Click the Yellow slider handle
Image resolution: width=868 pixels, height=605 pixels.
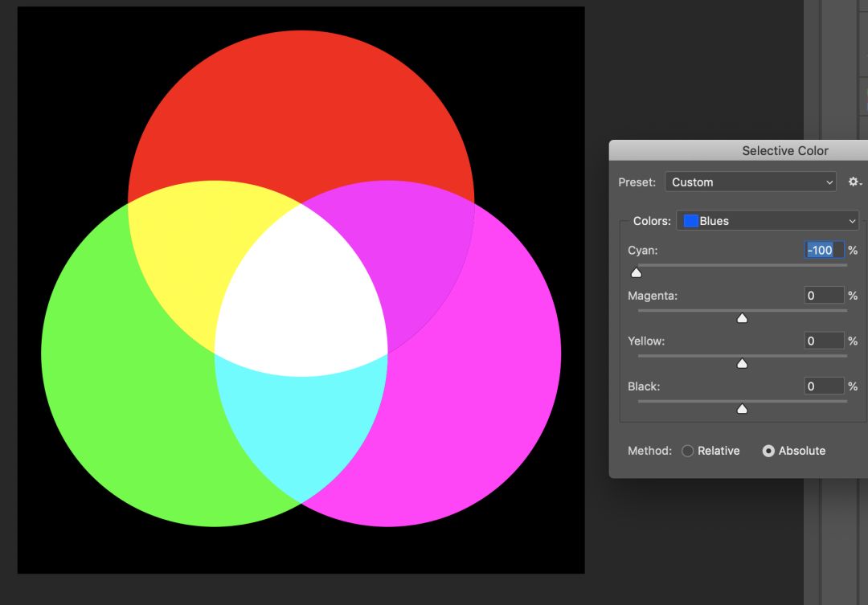pyautogui.click(x=742, y=364)
